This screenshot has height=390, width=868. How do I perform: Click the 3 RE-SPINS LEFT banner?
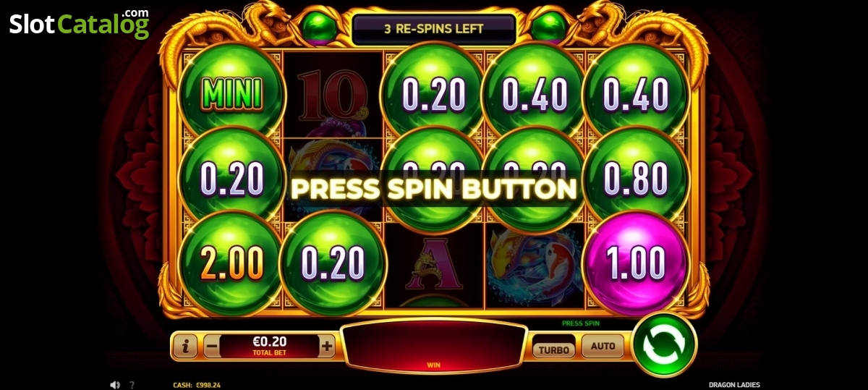434,30
